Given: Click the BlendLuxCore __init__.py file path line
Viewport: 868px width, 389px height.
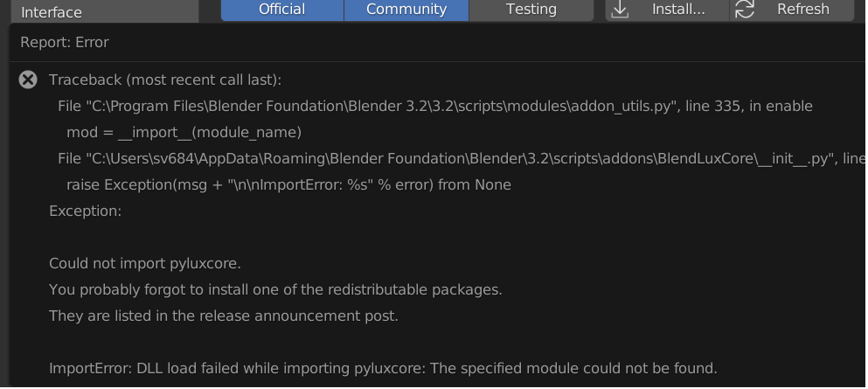Looking at the screenshot, I should click(x=462, y=159).
